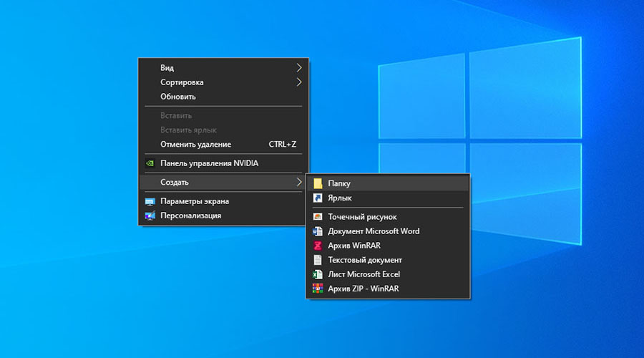Create a Точечный рисунок file
The width and height of the screenshot is (644, 358).
[x=388, y=217]
